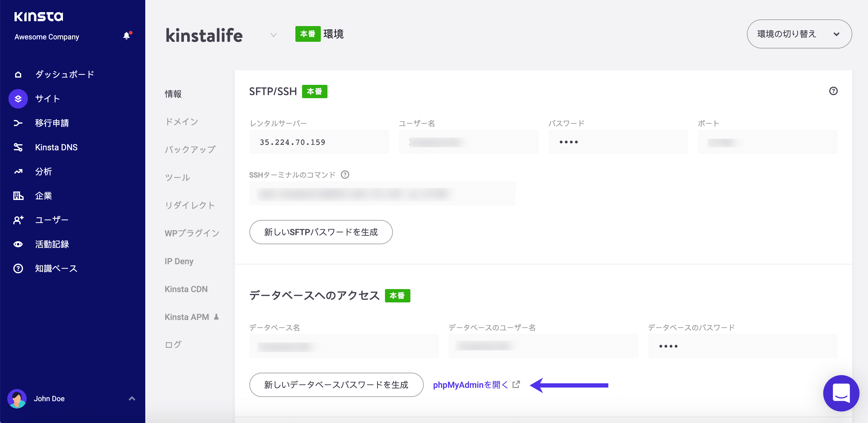
Task: Expand the kinstalife site selector chevron
Action: point(273,35)
